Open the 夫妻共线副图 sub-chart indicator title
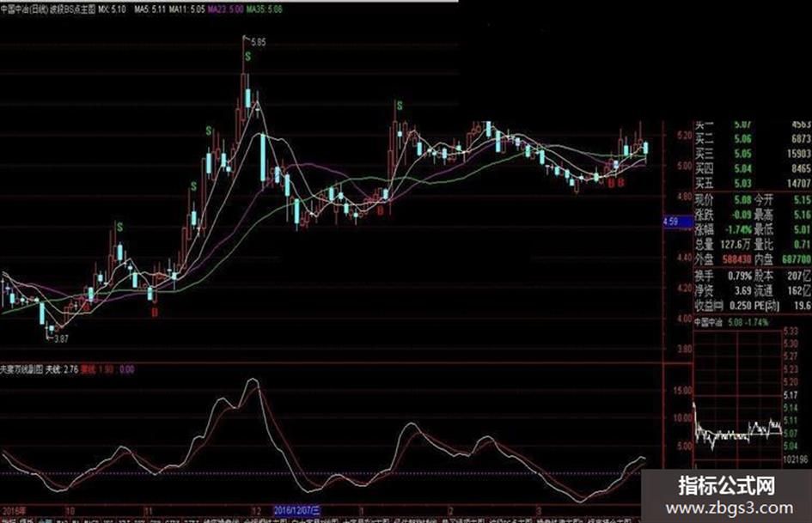Screen dimensions: 812x523 point(21,369)
